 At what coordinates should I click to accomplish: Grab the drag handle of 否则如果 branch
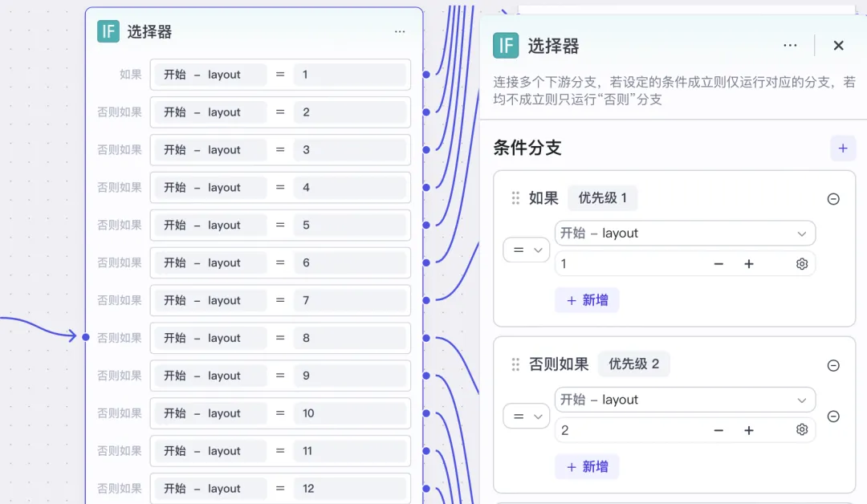pyautogui.click(x=515, y=364)
